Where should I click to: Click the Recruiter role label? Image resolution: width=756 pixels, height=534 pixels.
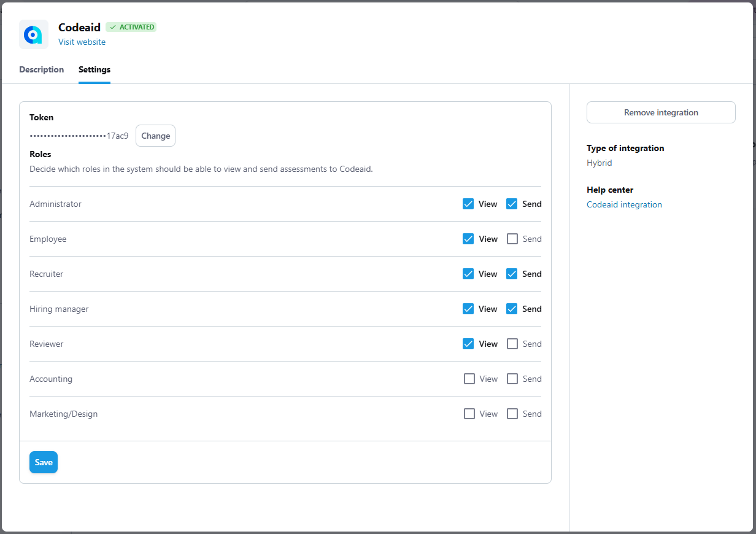click(47, 274)
